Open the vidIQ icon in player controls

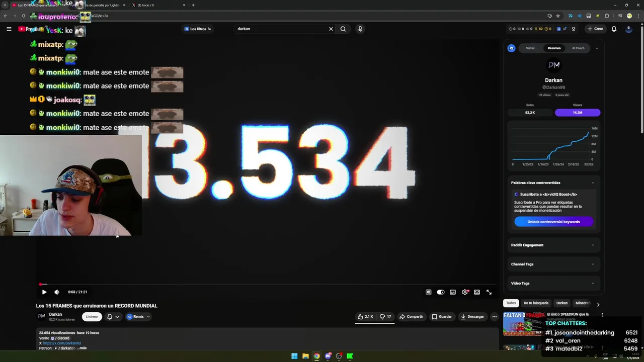pos(429,292)
